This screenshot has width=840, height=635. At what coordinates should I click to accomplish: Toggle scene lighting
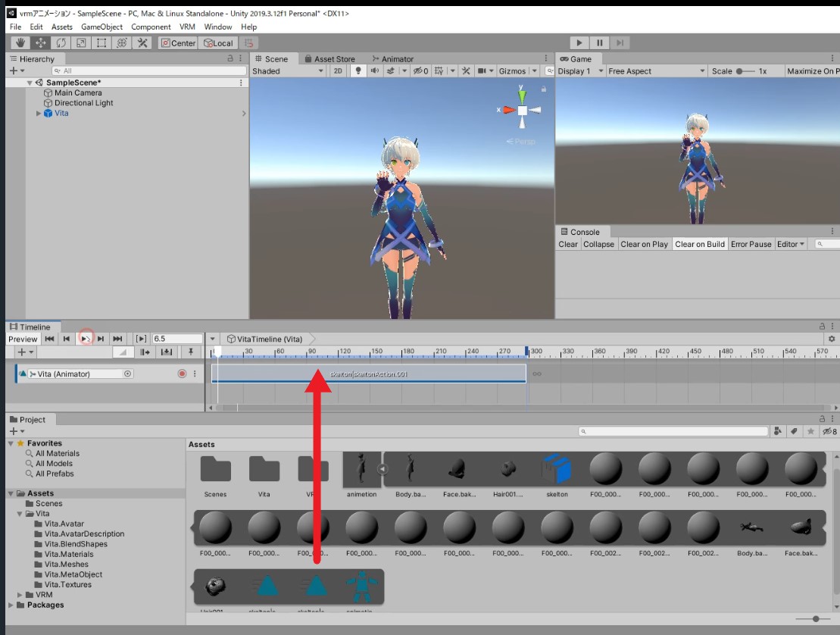pyautogui.click(x=358, y=70)
